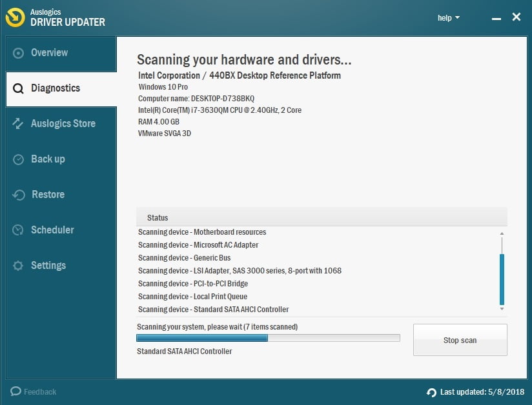Click the status list scrollbar thumb
Viewport: 532px width, 405px height.
[x=502, y=280]
